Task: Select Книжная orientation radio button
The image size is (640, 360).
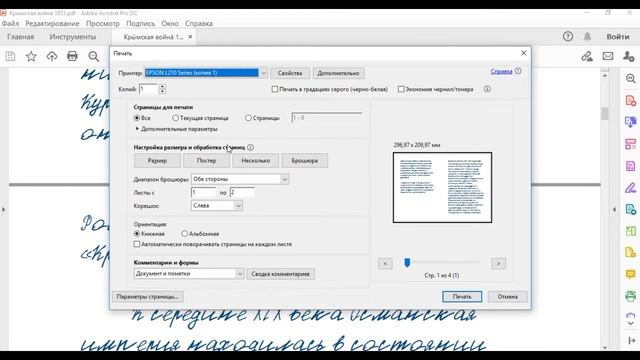Action: [137, 234]
